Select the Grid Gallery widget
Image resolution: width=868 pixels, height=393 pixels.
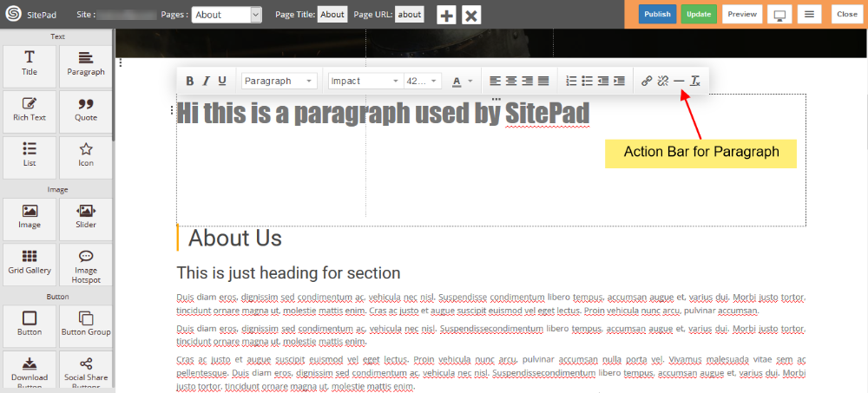pyautogui.click(x=30, y=264)
